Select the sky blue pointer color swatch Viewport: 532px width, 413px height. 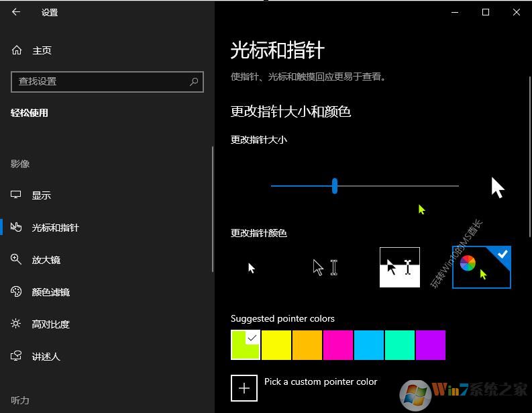click(x=369, y=345)
